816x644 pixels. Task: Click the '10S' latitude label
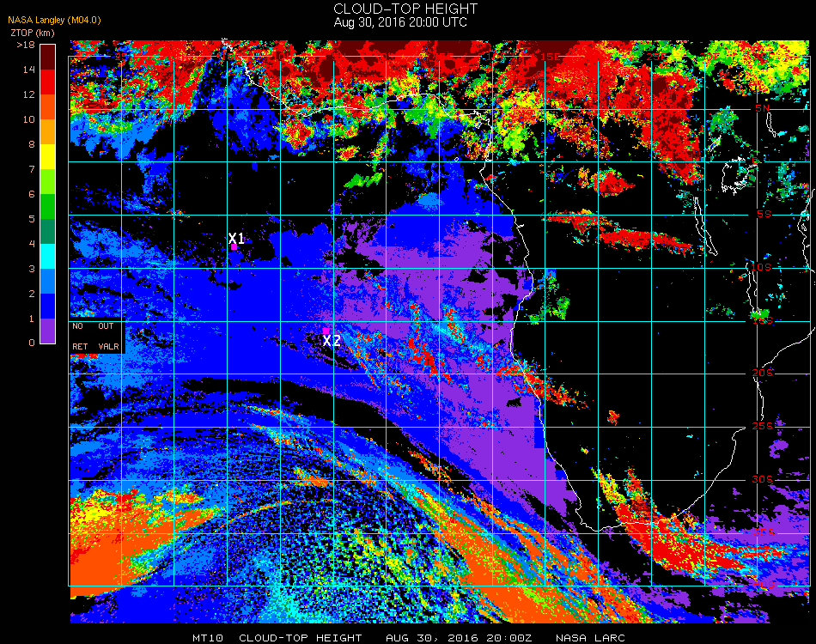[x=761, y=267]
